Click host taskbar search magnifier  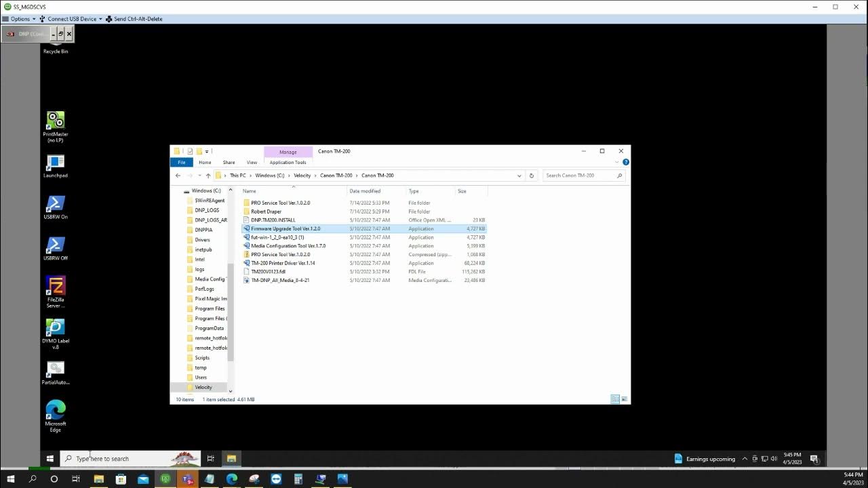[33, 479]
